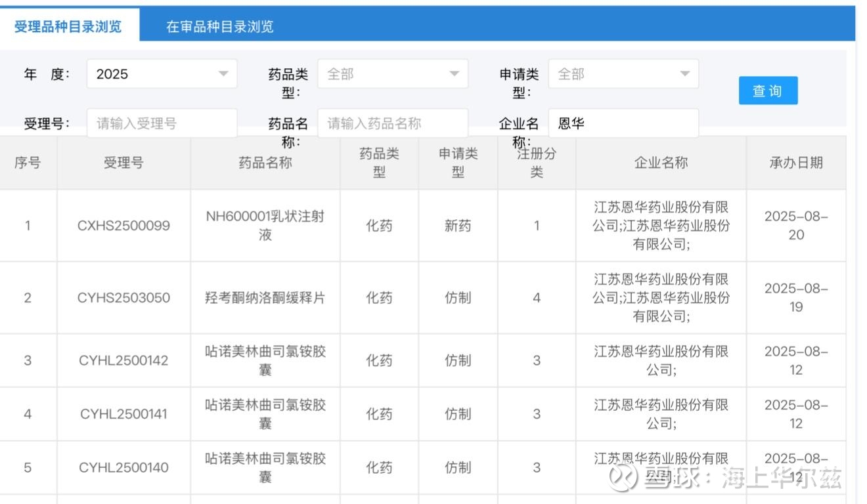This screenshot has width=867, height=504.
Task: Click 化药 in the CXHS2500099 row
Action: coord(379,226)
